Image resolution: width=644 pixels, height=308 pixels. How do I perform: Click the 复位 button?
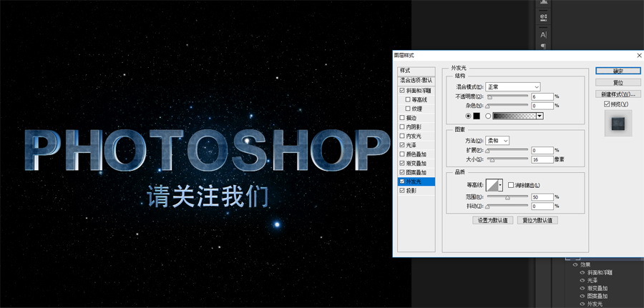coord(618,82)
